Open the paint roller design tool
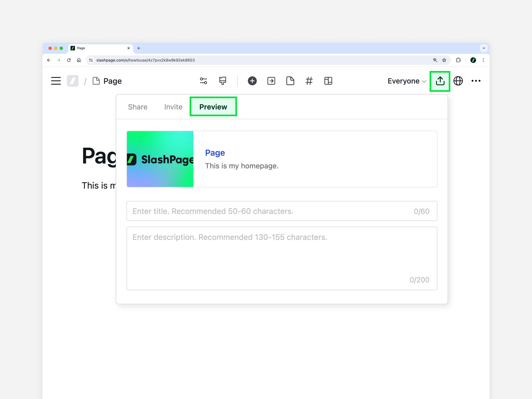Viewport: 532px width, 399px height. pyautogui.click(x=223, y=81)
